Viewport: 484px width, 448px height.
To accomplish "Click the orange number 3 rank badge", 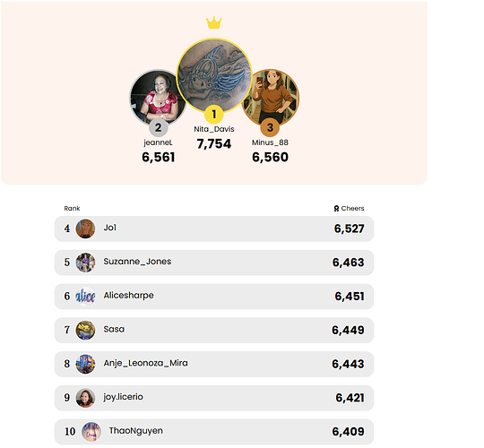I will tap(270, 127).
